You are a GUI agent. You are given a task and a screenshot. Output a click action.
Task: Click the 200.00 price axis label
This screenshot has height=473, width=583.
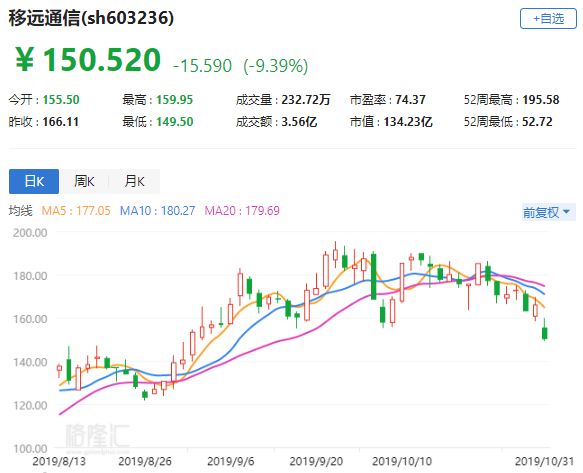tap(30, 233)
